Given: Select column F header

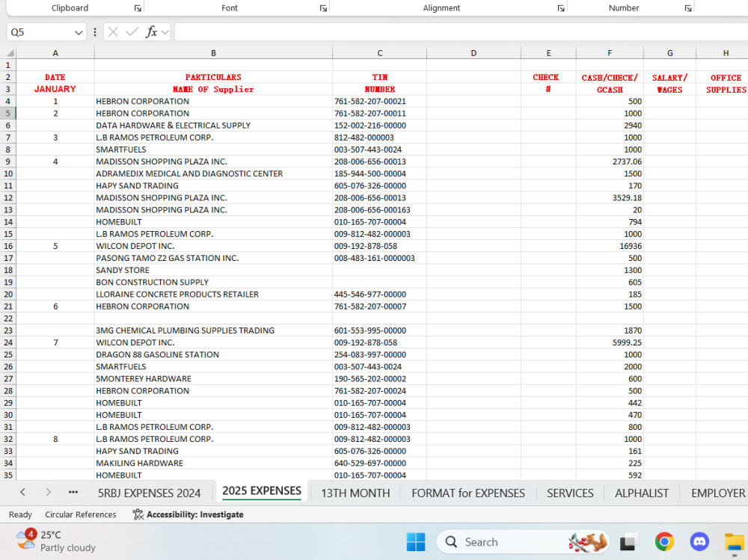Looking at the screenshot, I should tap(610, 53).
